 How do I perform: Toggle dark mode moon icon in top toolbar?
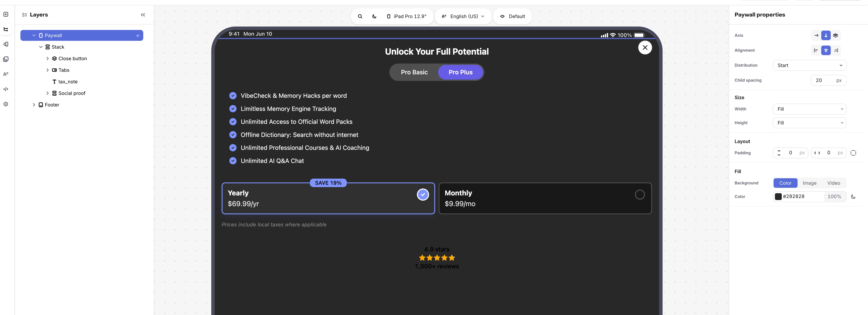click(x=374, y=16)
